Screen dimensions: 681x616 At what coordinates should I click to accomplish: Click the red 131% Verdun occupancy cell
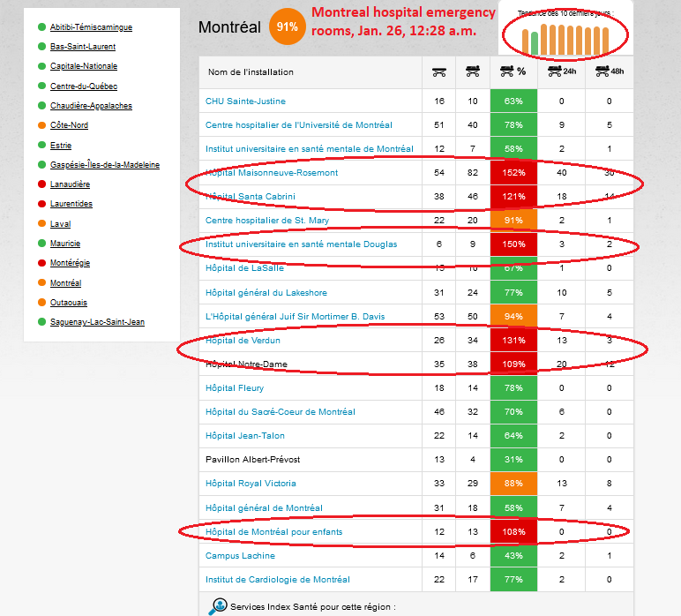[x=513, y=341]
